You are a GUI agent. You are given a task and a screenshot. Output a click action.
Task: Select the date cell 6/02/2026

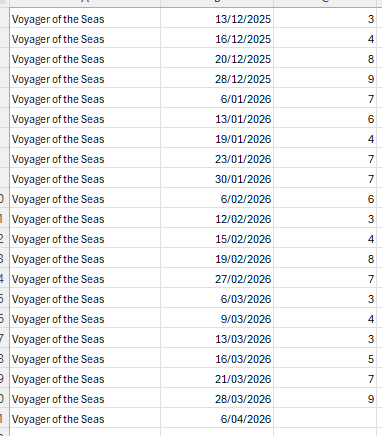click(217, 198)
